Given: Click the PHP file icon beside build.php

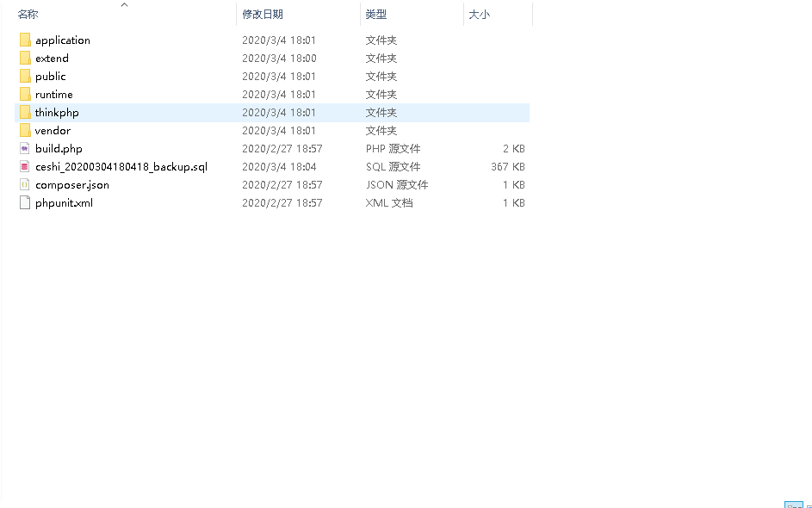Looking at the screenshot, I should [x=24, y=148].
